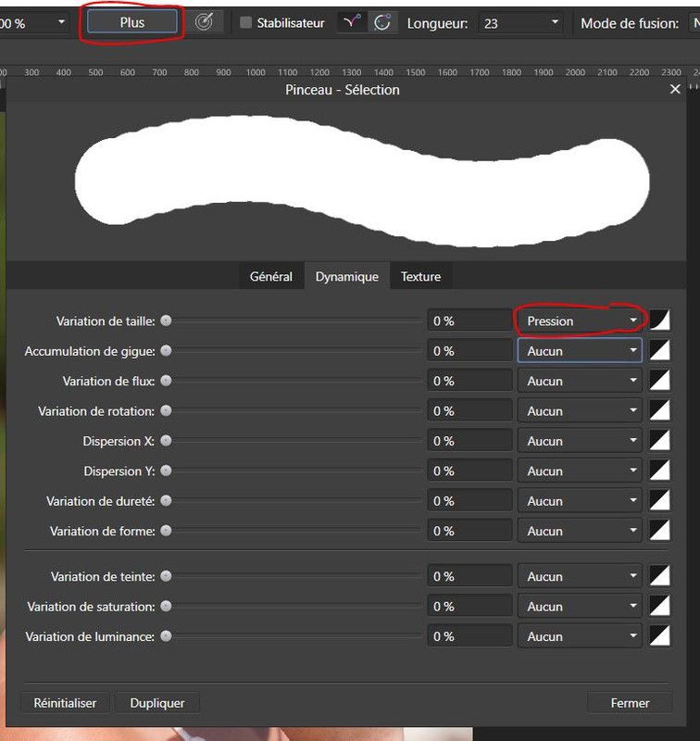Click the Variation de saturation slider handle
Viewport: 700px width, 741px height.
coord(166,607)
